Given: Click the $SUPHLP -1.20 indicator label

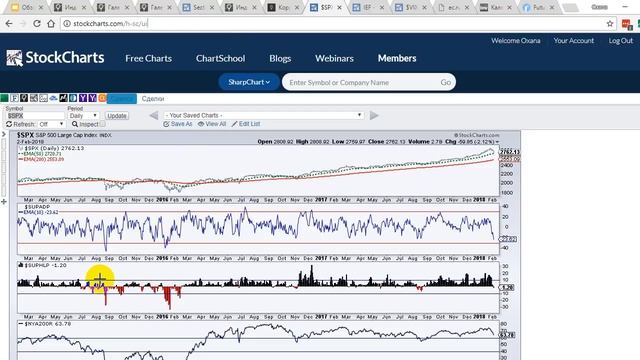Looking at the screenshot, I should pos(45,265).
